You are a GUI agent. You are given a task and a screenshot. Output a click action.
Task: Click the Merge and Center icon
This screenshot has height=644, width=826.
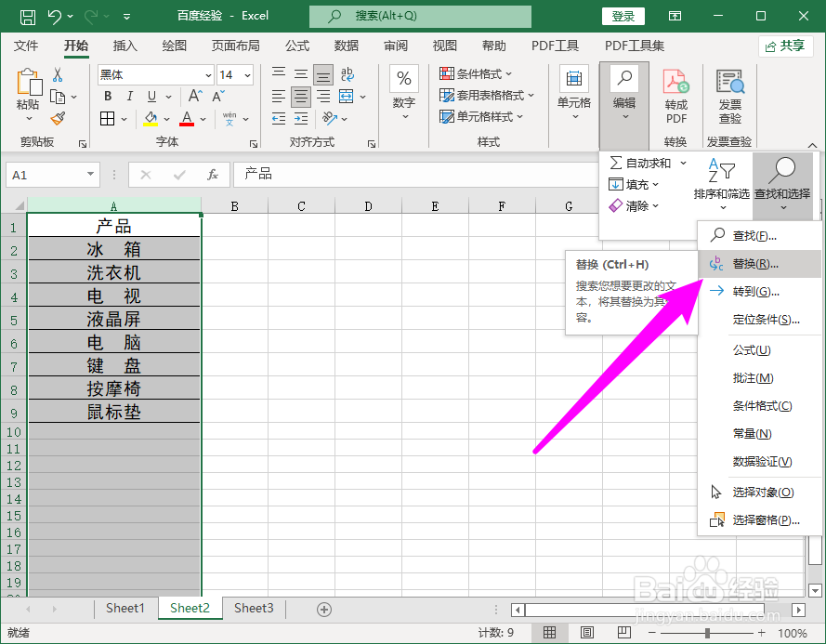tap(346, 97)
